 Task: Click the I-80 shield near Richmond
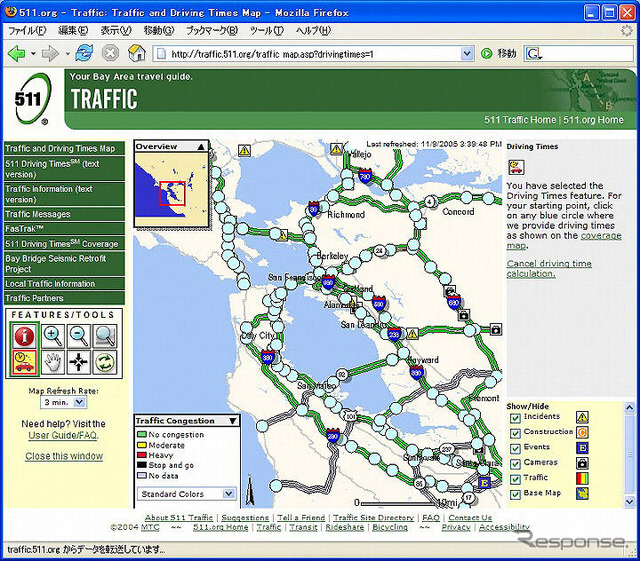point(313,209)
